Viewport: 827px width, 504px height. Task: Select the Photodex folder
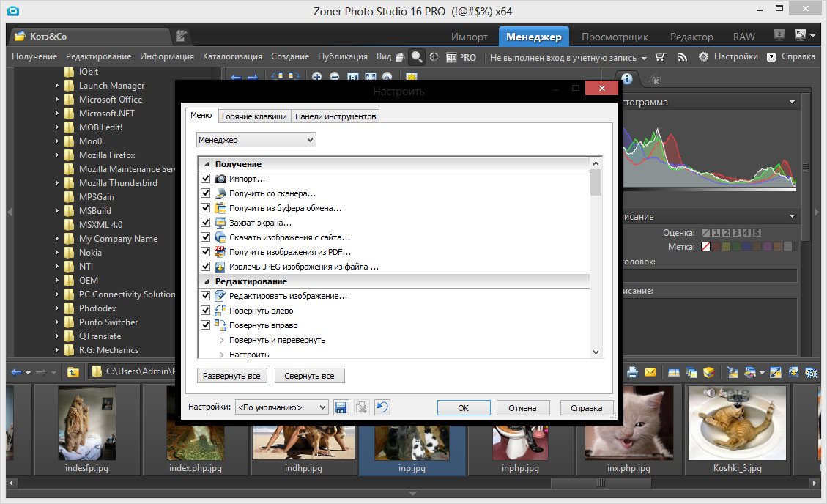[97, 308]
